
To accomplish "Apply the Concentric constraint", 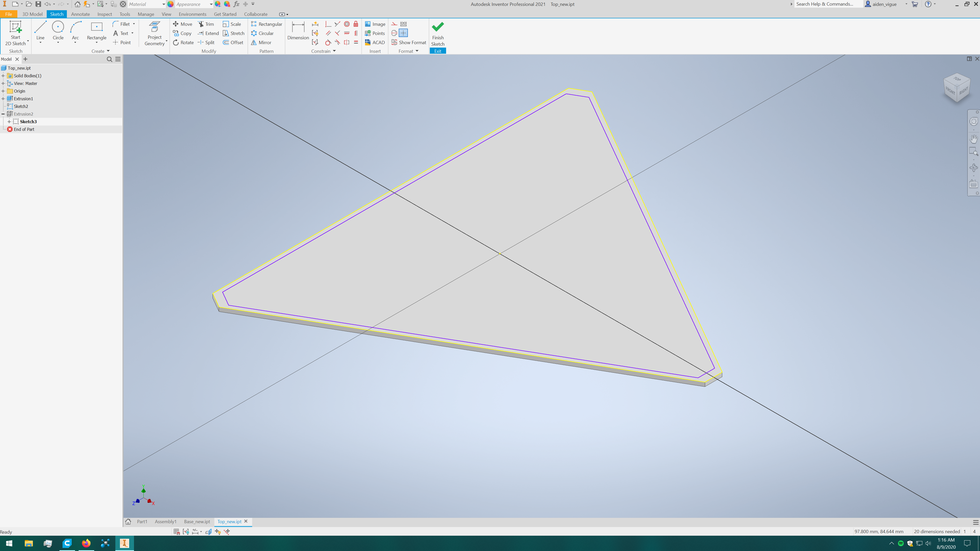I will [347, 24].
